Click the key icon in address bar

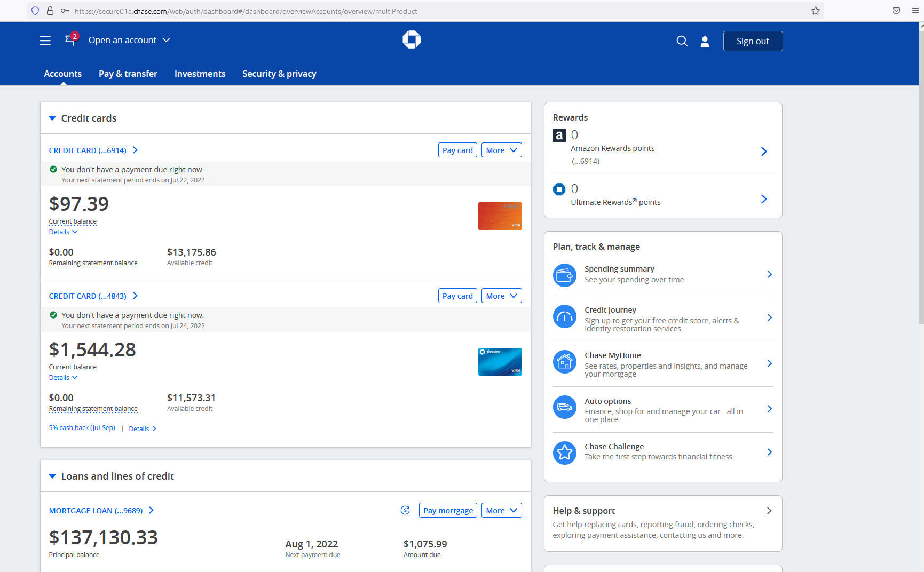click(65, 11)
